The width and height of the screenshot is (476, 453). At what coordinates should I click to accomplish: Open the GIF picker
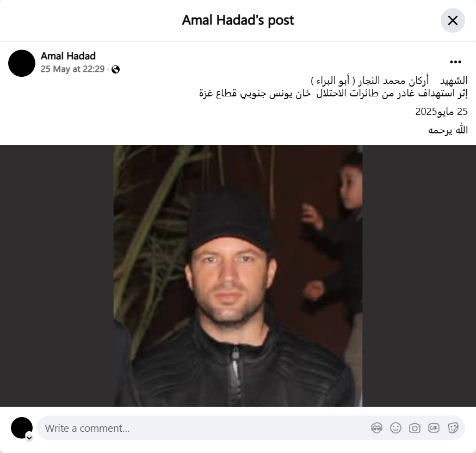tap(434, 428)
